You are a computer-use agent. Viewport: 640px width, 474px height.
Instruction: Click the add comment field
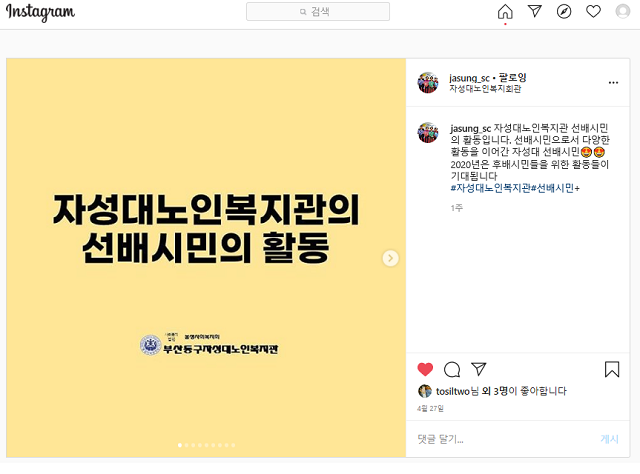(504, 439)
